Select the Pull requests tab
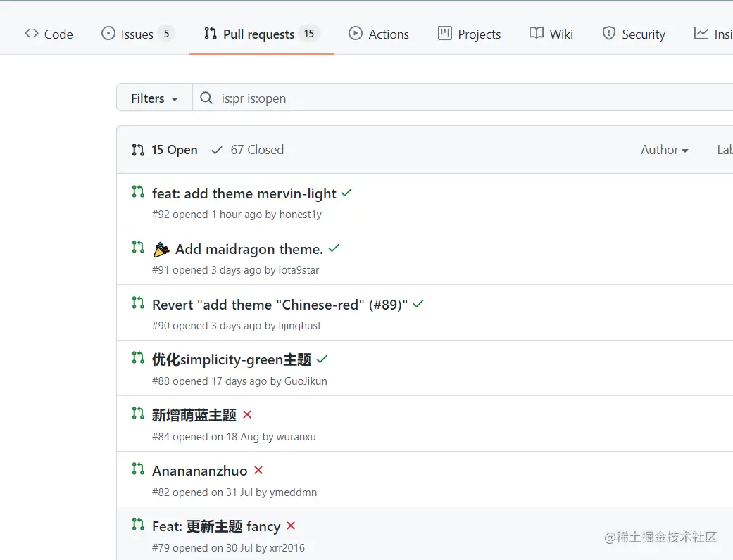The height and width of the screenshot is (560, 733). click(262, 34)
